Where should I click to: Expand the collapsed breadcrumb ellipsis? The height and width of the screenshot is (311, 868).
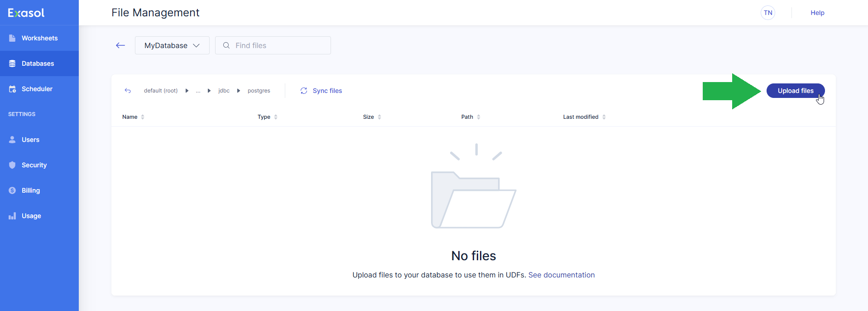(198, 91)
